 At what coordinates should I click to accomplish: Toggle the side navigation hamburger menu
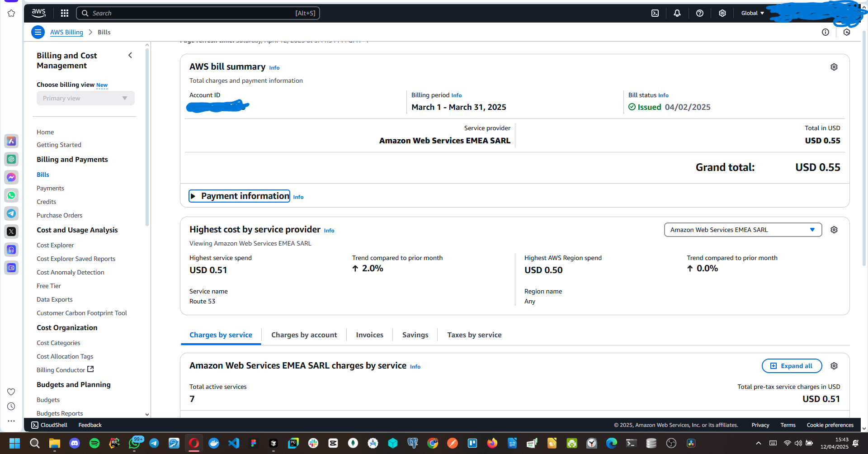[38, 32]
